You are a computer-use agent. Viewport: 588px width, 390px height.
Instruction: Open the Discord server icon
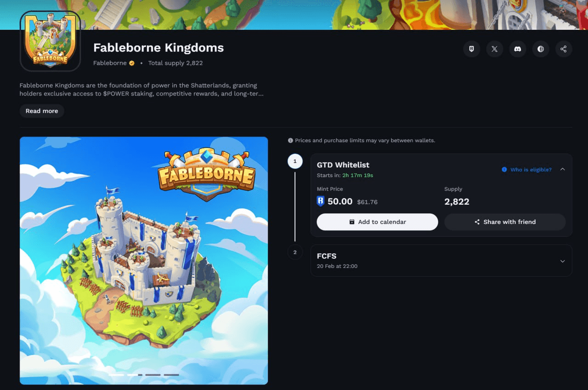(x=518, y=49)
